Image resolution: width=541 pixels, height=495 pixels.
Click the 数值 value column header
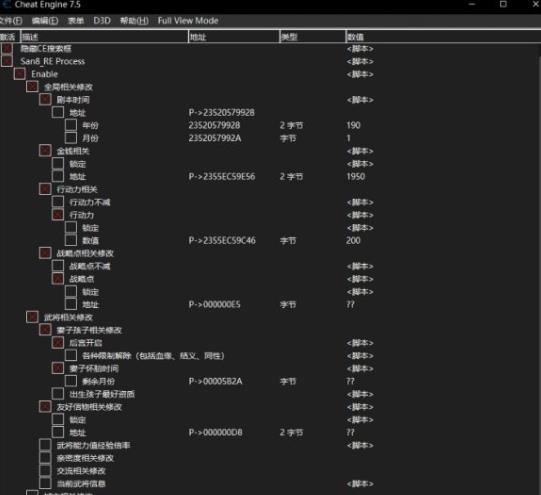(x=442, y=37)
